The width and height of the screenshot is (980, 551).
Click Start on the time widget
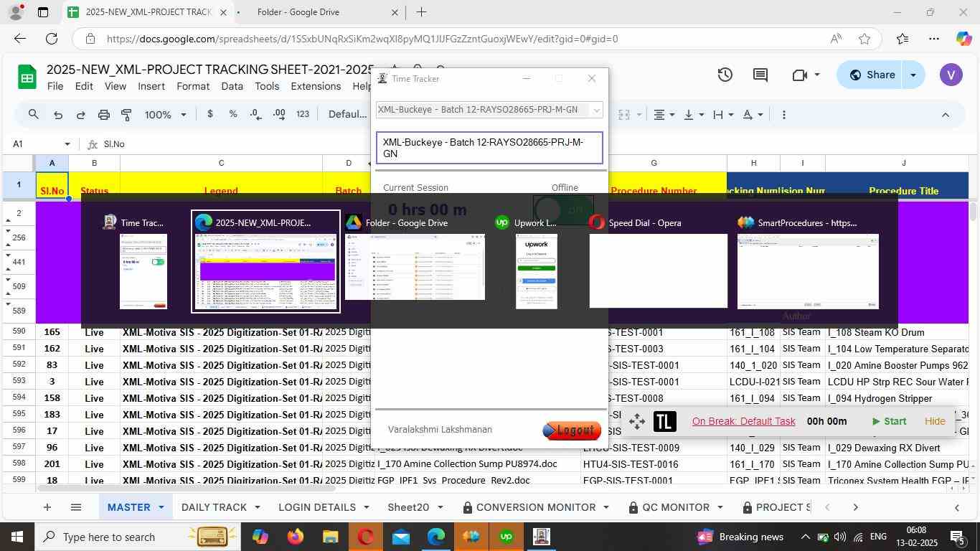(889, 421)
